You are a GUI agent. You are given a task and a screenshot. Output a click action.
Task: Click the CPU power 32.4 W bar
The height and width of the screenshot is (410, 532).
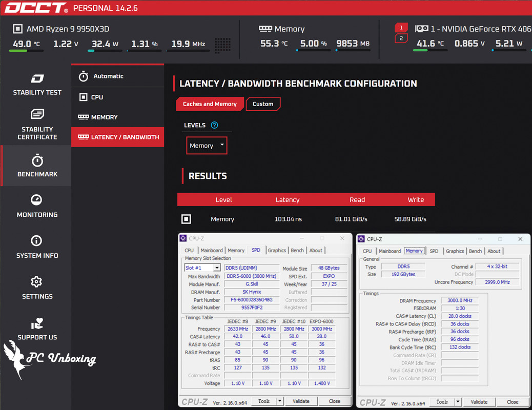pos(105,51)
